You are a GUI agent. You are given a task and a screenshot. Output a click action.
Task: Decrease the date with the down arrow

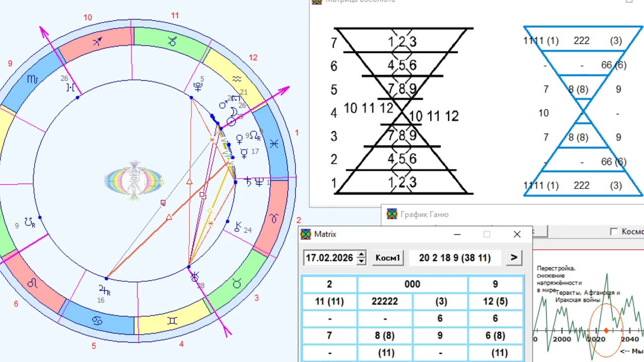(361, 261)
